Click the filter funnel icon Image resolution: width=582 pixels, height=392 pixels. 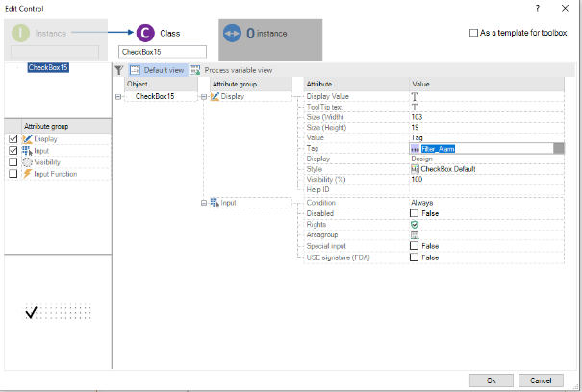coord(118,70)
